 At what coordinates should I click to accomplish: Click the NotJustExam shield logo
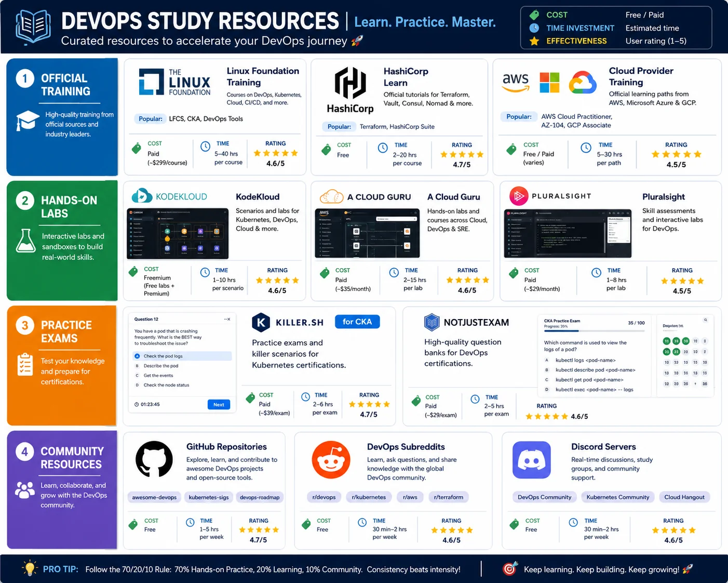(432, 323)
